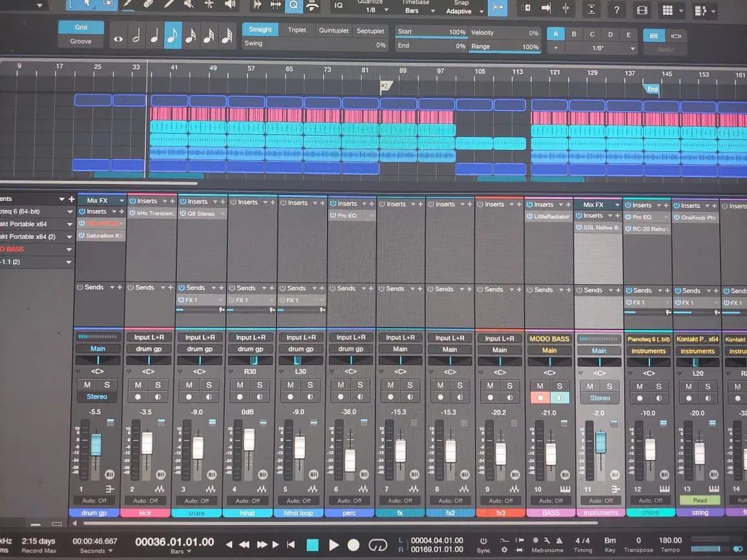Open the BASS channel Main output selector
The width and height of the screenshot is (747, 560).
point(549,351)
